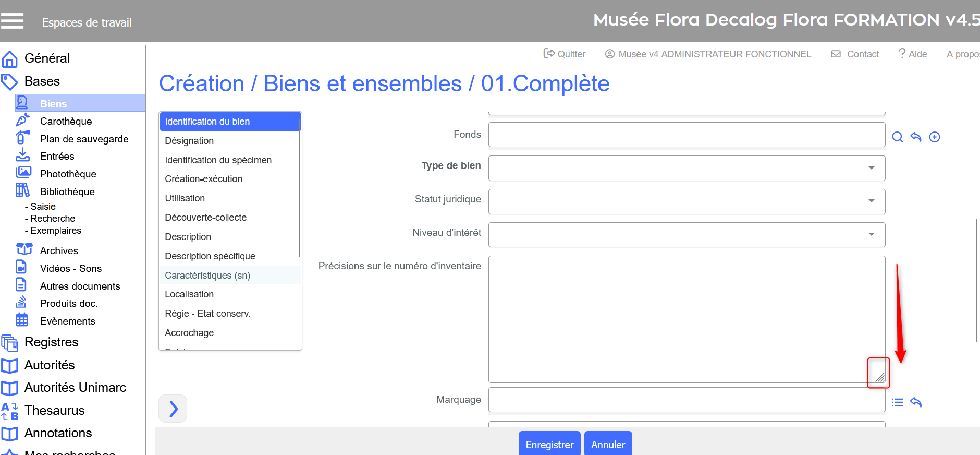Open Plan de sauvegarde in the sidebar
The width and height of the screenshot is (980, 455).
(84, 139)
